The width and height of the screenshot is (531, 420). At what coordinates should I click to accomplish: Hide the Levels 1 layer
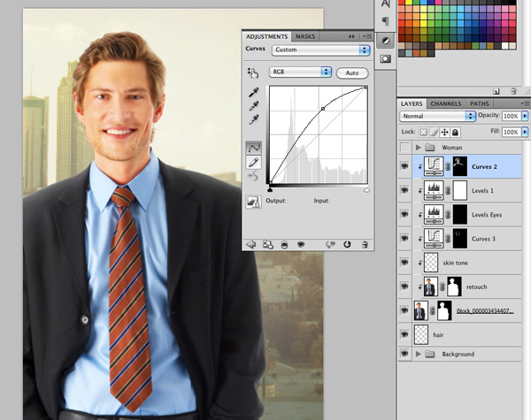click(x=405, y=190)
